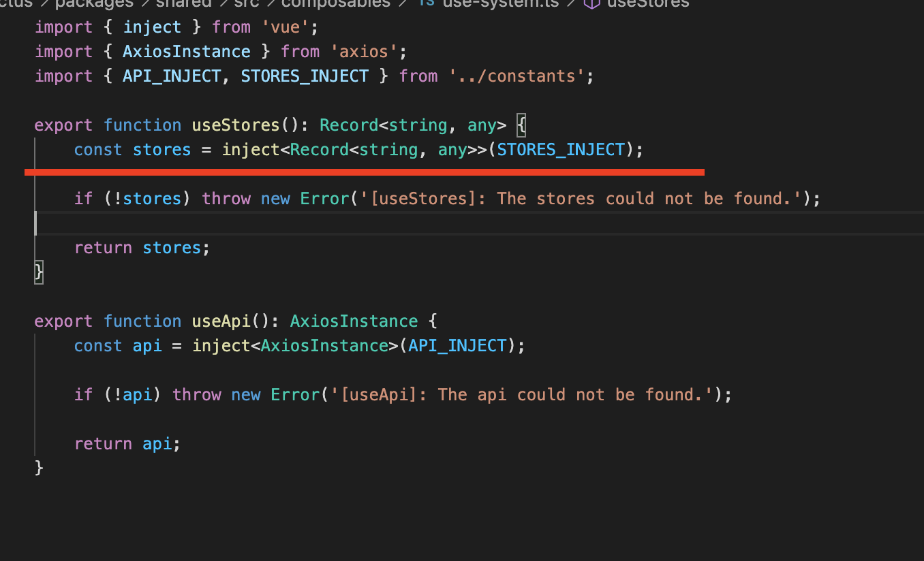Click STORES_INJECT argument inside the inject call
Viewport: 924px width, 561px height.
coord(561,150)
